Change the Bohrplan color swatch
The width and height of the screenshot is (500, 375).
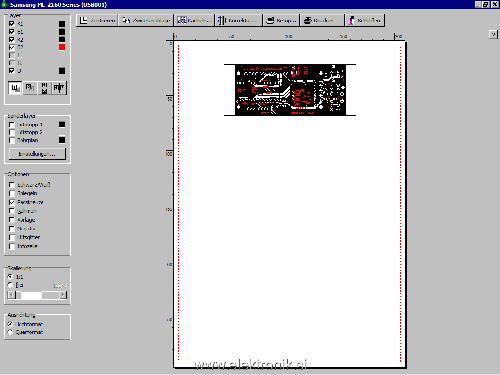point(62,140)
